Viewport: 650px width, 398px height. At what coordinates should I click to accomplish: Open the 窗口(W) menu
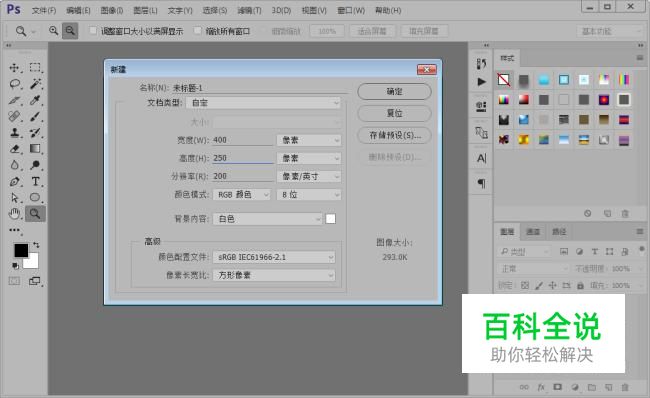pos(351,10)
